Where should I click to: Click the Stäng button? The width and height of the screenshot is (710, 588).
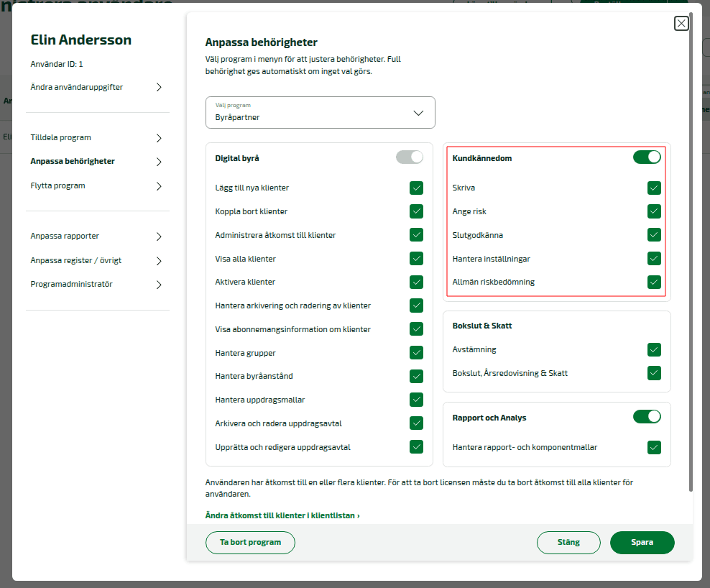(x=568, y=542)
